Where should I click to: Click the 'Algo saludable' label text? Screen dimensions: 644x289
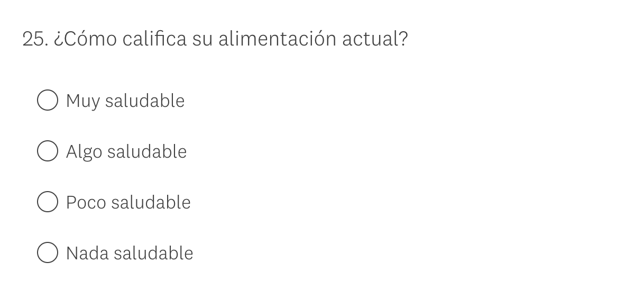coord(126,151)
